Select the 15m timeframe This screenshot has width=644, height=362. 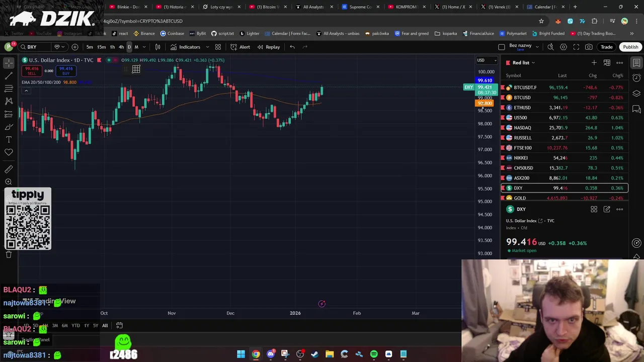(101, 47)
